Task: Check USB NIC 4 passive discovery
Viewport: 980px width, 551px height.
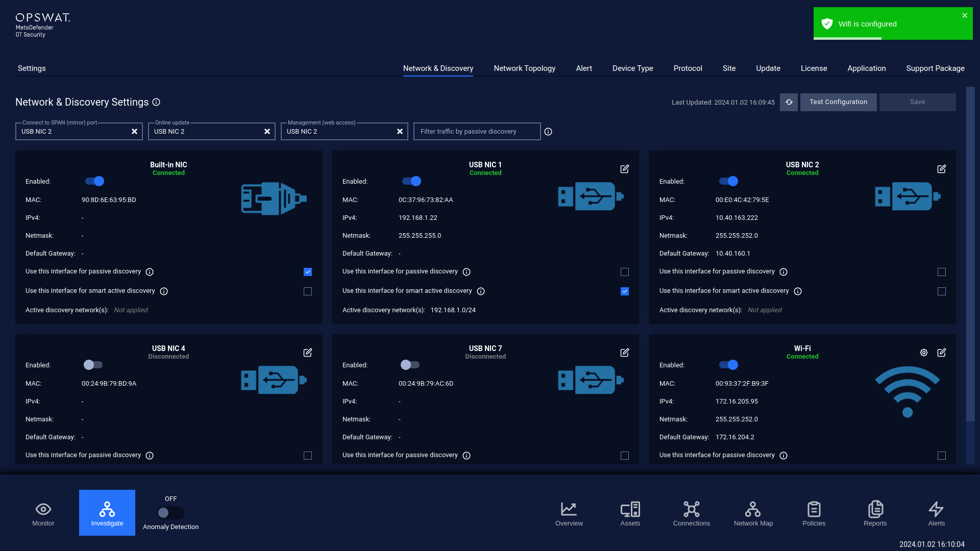Action: (x=308, y=456)
